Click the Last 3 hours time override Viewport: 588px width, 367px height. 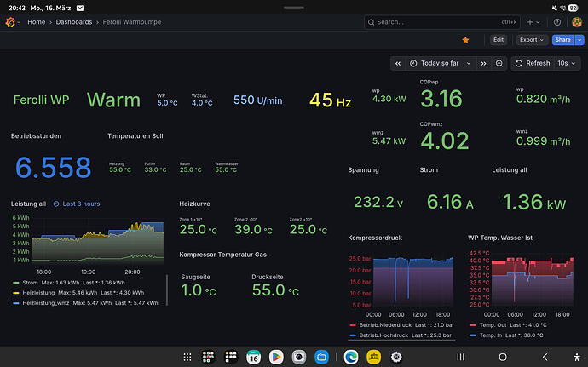click(x=77, y=204)
